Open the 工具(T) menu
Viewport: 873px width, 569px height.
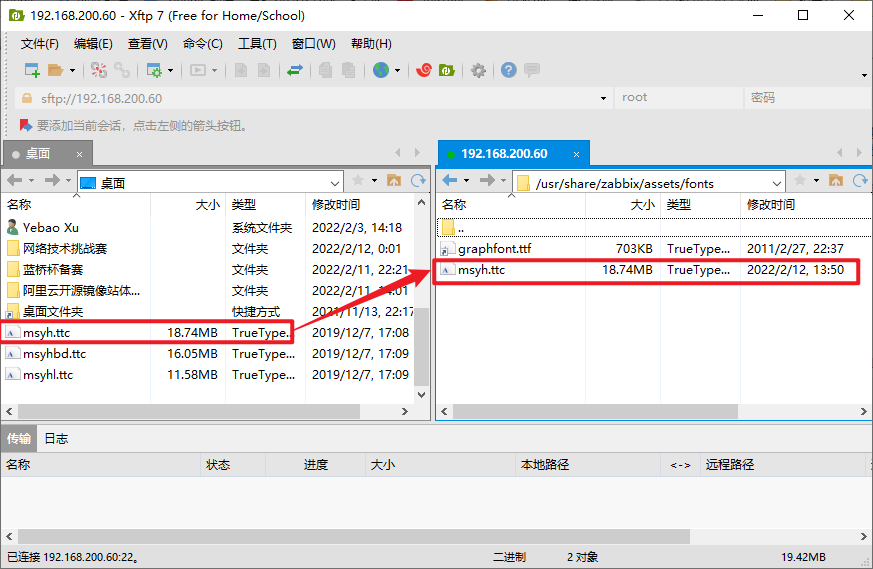[257, 43]
